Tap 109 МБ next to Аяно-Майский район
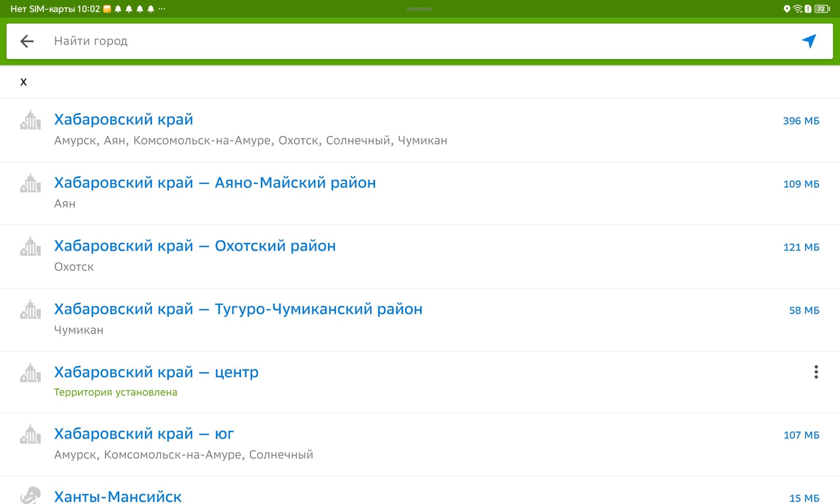Image resolution: width=840 pixels, height=504 pixels. tap(801, 184)
